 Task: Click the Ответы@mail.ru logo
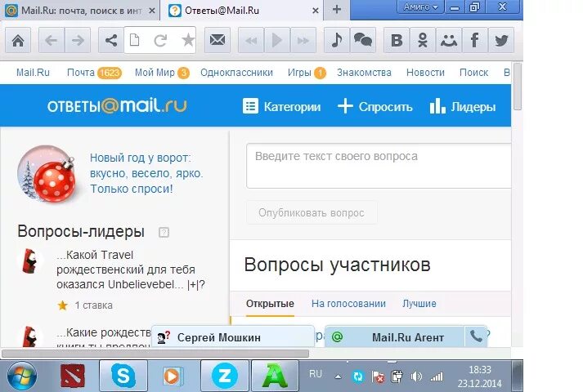click(117, 106)
